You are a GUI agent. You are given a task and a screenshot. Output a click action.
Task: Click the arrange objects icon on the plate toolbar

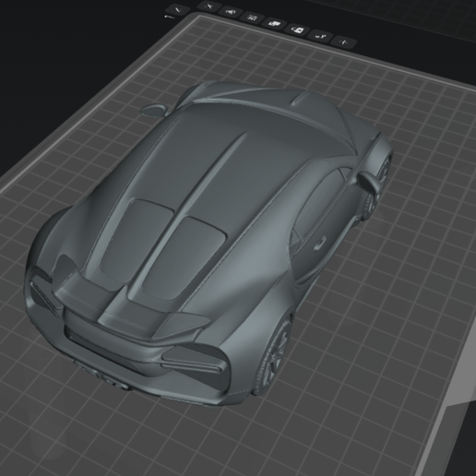tap(252, 18)
